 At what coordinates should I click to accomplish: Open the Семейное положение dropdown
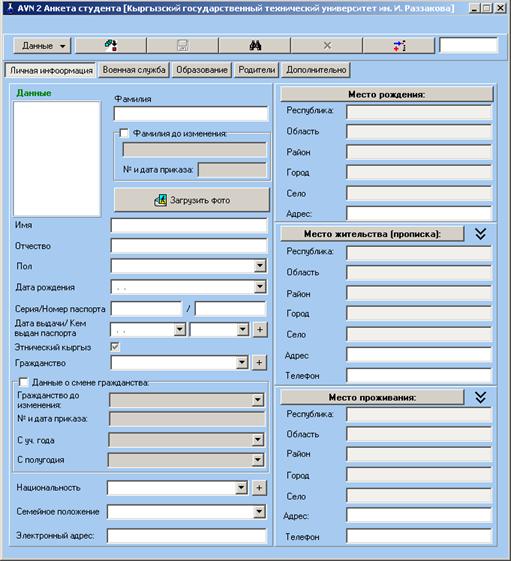click(259, 512)
